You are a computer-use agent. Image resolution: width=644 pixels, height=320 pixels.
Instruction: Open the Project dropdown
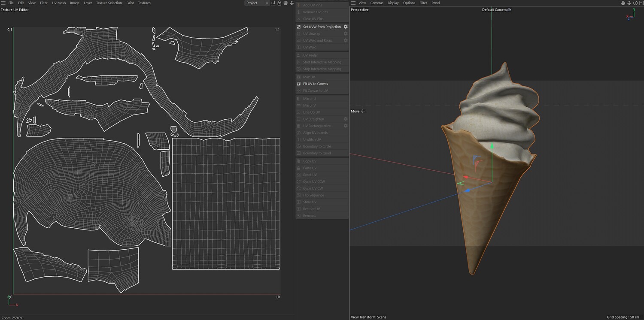[x=257, y=3]
